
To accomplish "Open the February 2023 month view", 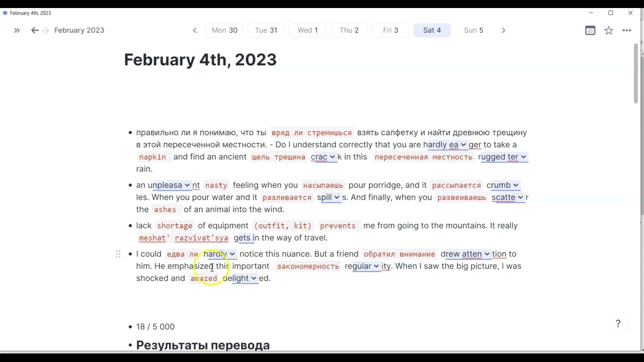I will point(79,30).
